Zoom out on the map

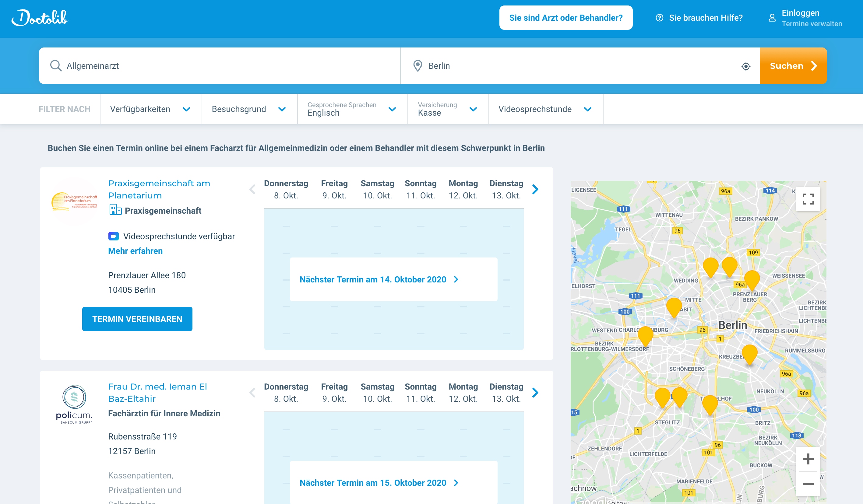(x=808, y=484)
